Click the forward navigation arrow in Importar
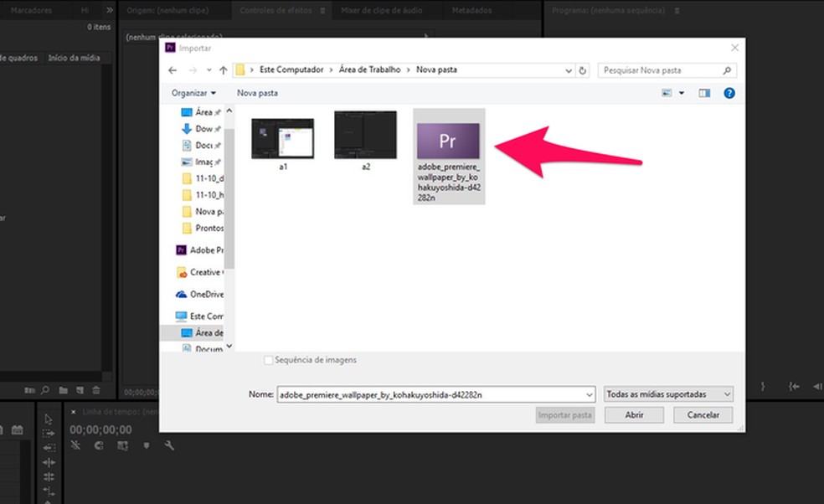This screenshot has width=824, height=504. coord(193,69)
